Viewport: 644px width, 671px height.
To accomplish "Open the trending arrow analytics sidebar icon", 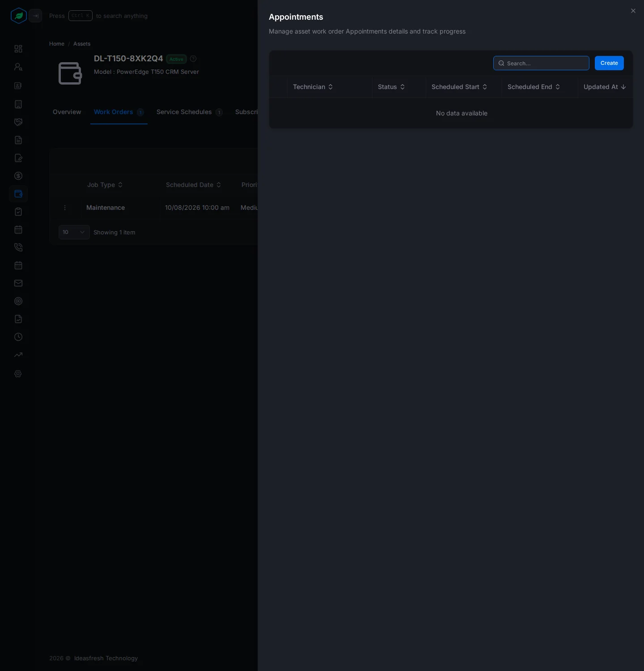I will (18, 355).
